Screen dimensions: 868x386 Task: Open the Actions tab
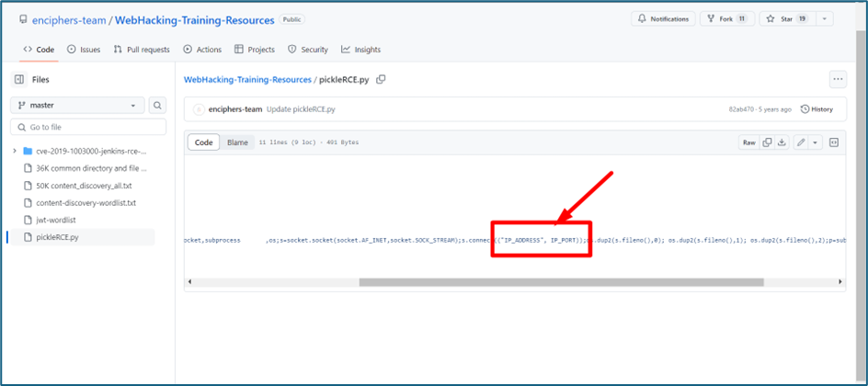[x=202, y=50]
